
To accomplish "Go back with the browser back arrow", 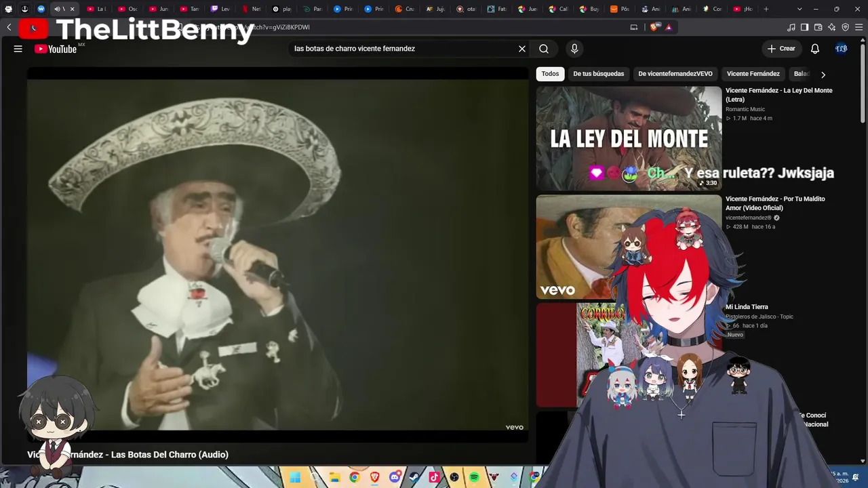I will 9,27.
